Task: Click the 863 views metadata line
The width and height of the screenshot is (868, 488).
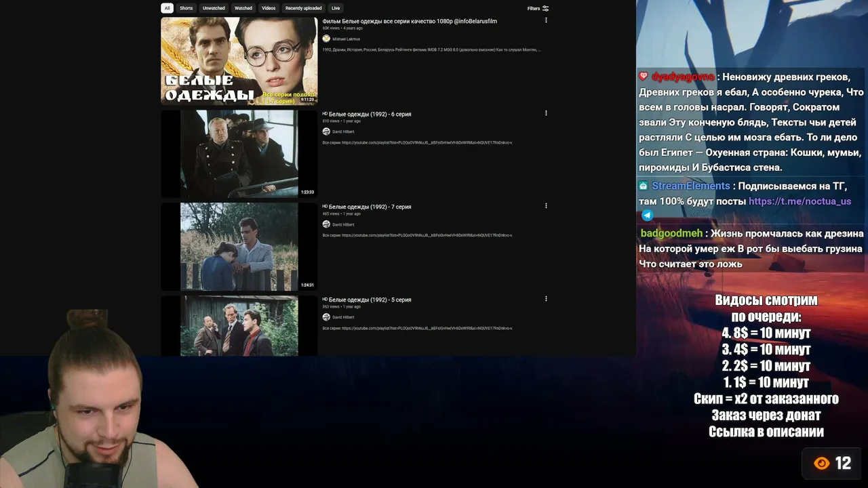Action: pos(342,307)
